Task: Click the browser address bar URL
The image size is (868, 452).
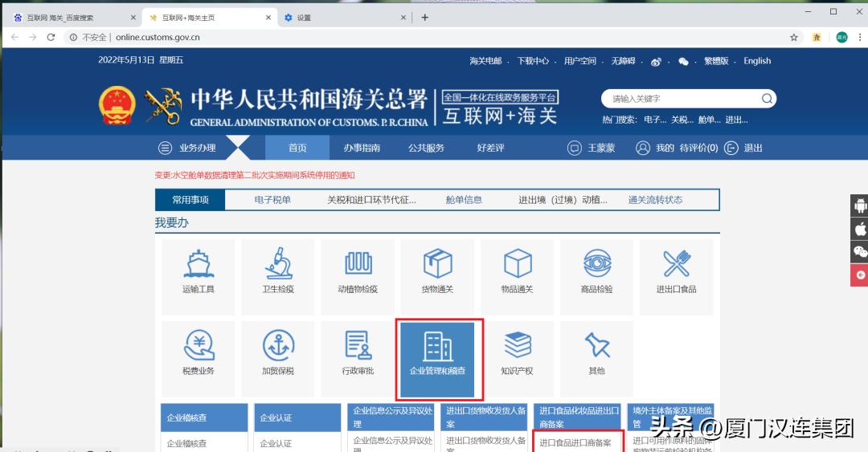Action: tap(158, 37)
